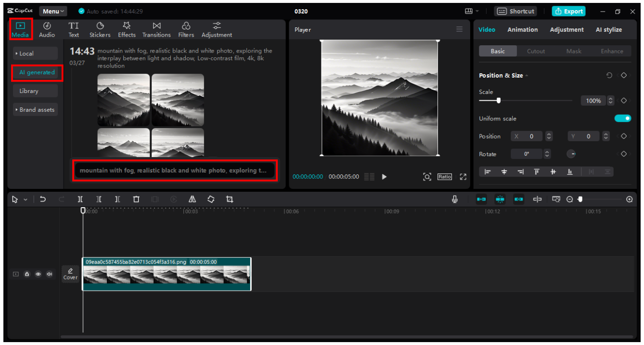Align clip to bottom edge

[570, 172]
